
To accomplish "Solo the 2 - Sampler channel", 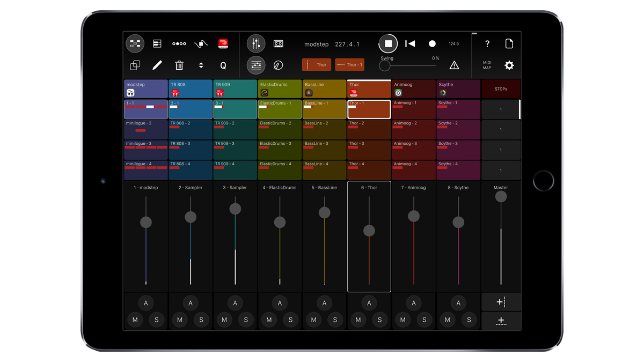I will [x=201, y=320].
